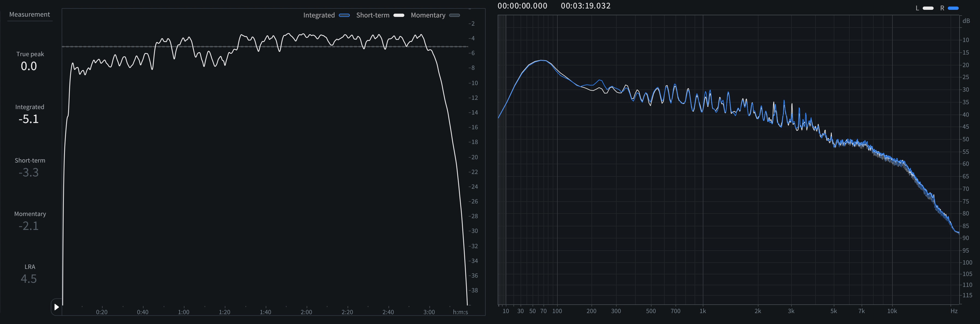The height and width of the screenshot is (324, 980).
Task: Click the 2:40 timeline marker
Action: (388, 312)
